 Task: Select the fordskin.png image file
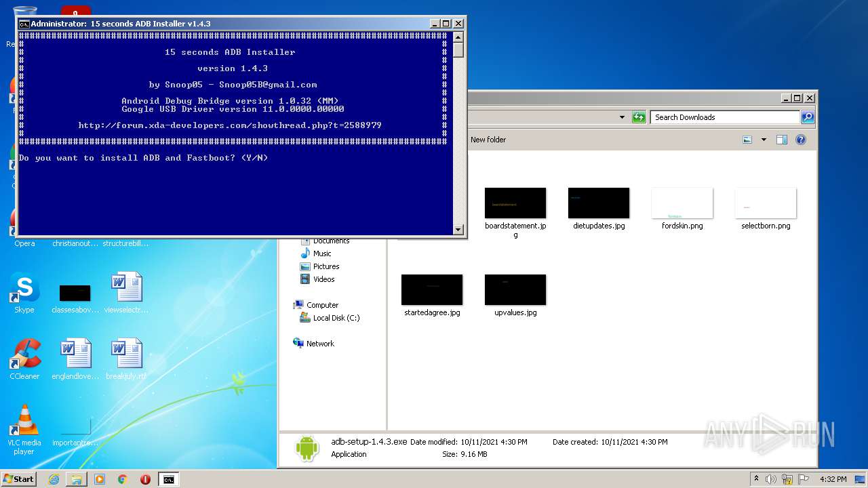click(682, 203)
